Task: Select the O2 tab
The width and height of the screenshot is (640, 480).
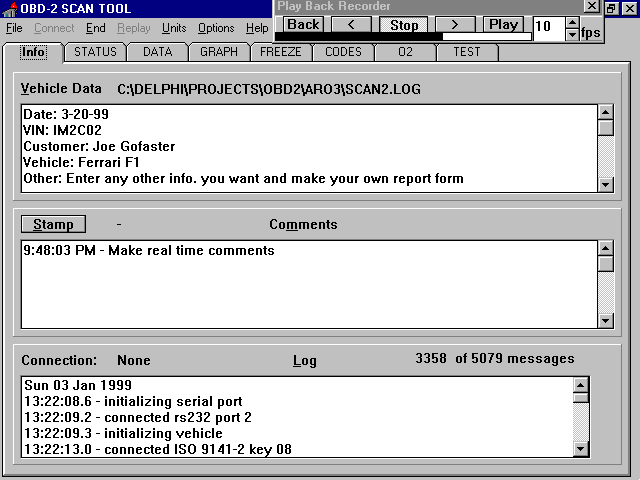Action: (405, 52)
